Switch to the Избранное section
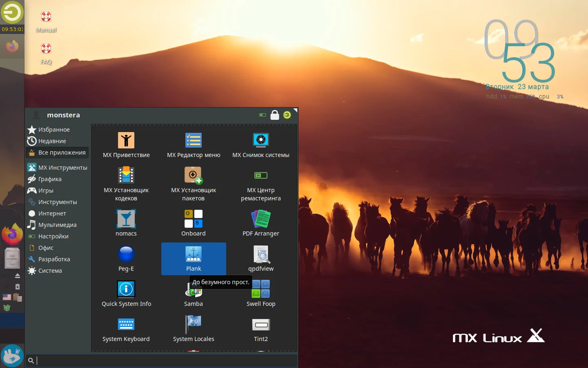Image resolution: width=588 pixels, height=368 pixels. point(53,130)
